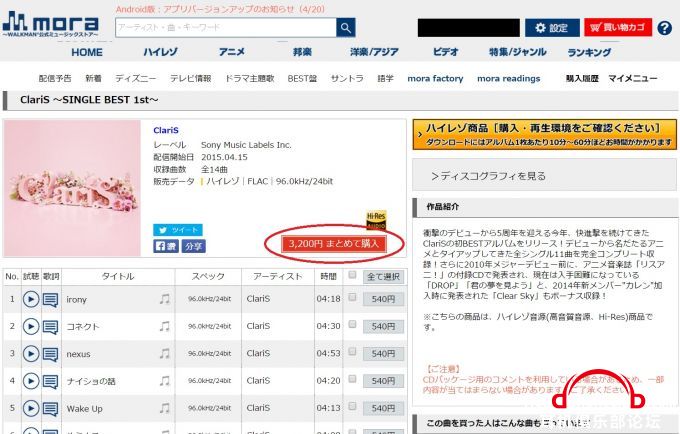Select サントラ in the sub navigation
Image resolution: width=680 pixels, height=434 pixels.
347,78
